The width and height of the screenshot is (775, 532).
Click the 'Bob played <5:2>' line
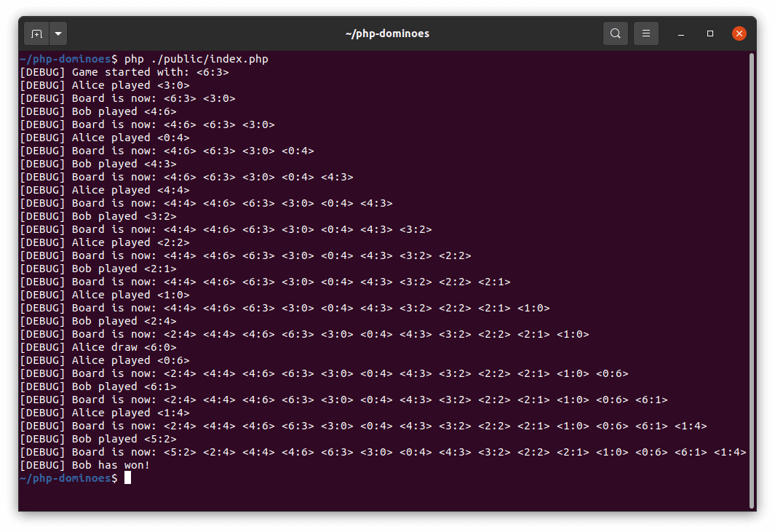pos(98,439)
